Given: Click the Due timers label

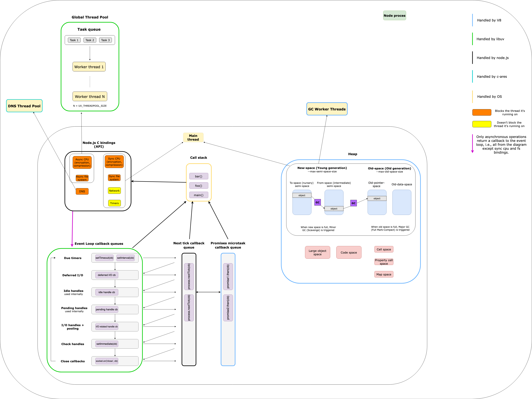Looking at the screenshot, I should [73, 258].
